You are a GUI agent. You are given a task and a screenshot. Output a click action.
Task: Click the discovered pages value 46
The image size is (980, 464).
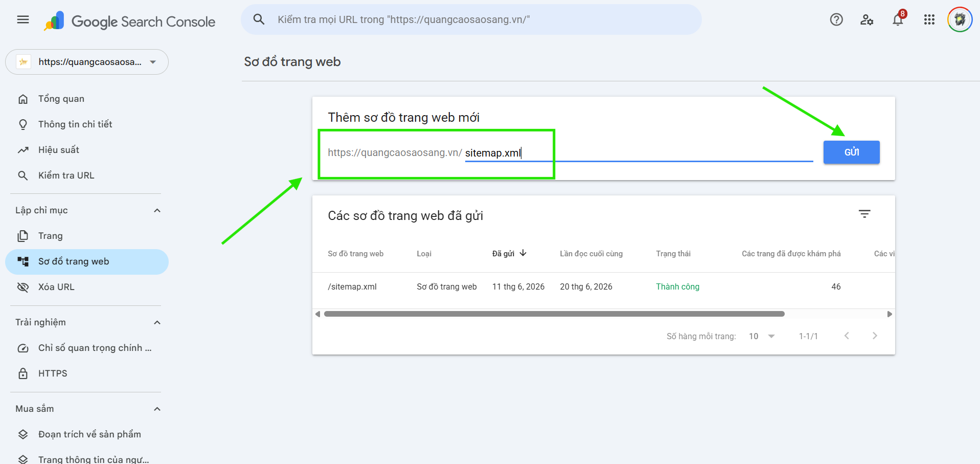coord(836,286)
